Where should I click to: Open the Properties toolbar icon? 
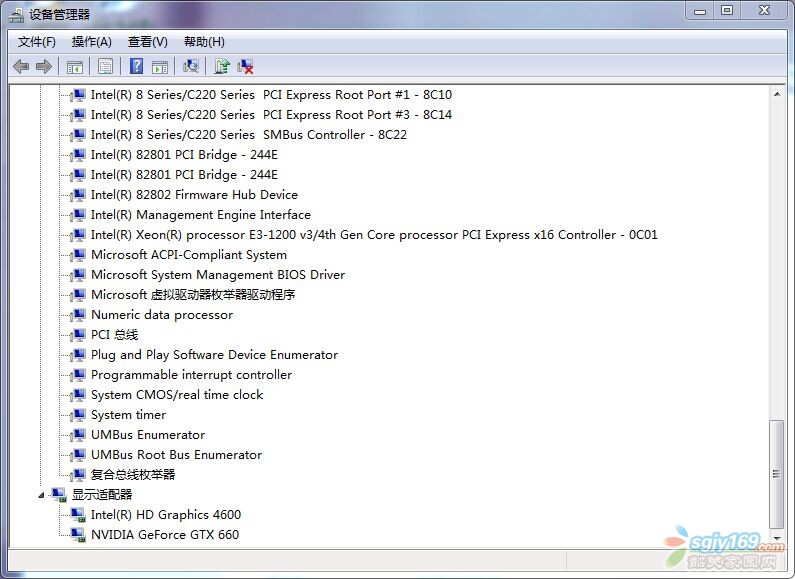pyautogui.click(x=105, y=66)
